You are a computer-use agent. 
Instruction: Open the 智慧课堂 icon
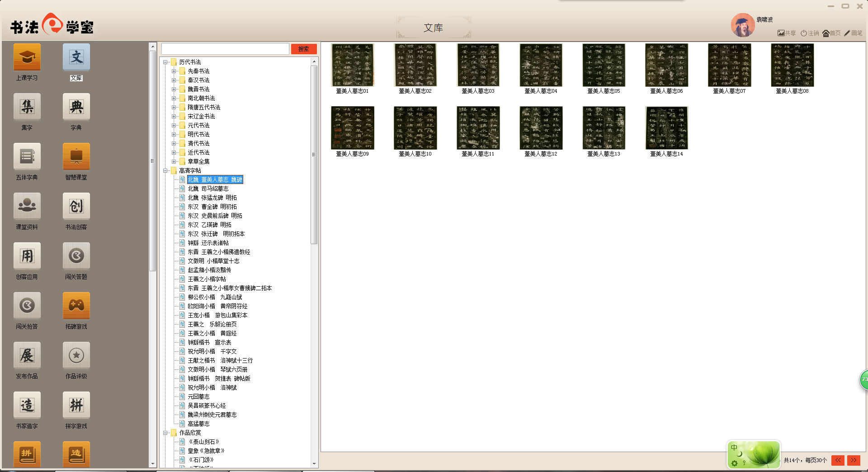[x=76, y=157]
